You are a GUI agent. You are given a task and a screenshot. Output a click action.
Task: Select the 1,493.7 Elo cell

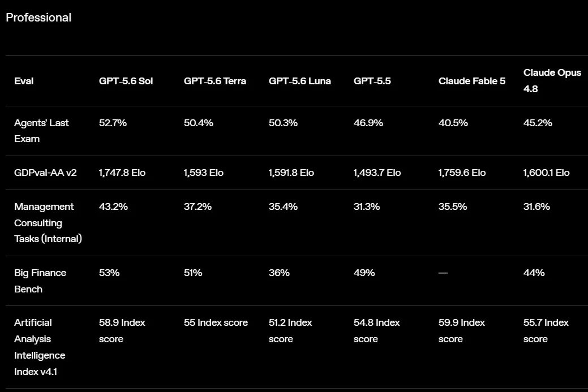(x=377, y=173)
